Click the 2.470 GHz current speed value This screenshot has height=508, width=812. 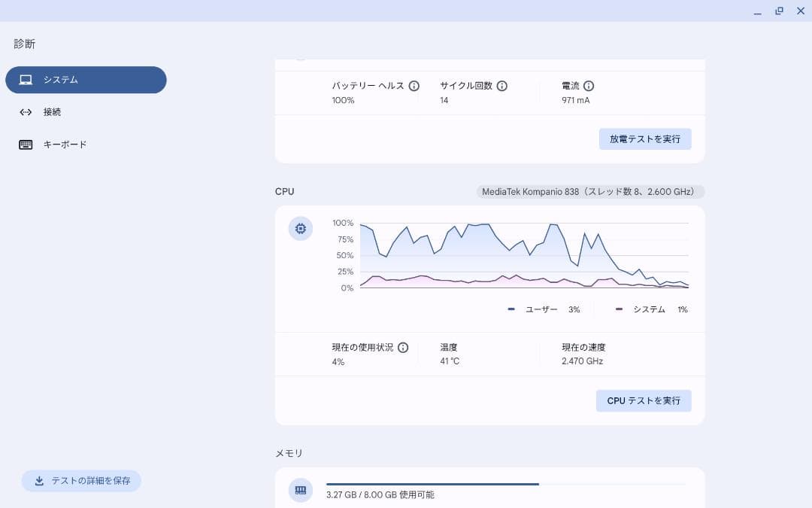pos(582,361)
